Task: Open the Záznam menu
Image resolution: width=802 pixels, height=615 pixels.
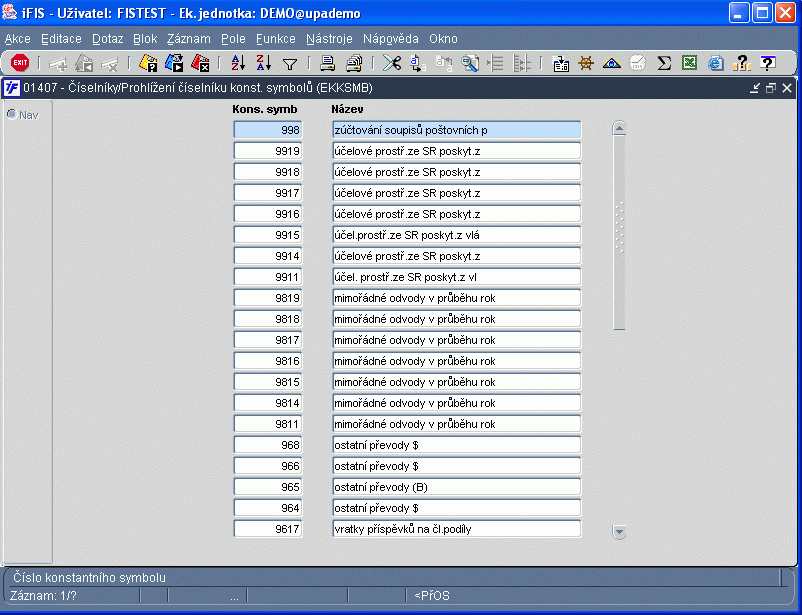Action: click(x=189, y=39)
